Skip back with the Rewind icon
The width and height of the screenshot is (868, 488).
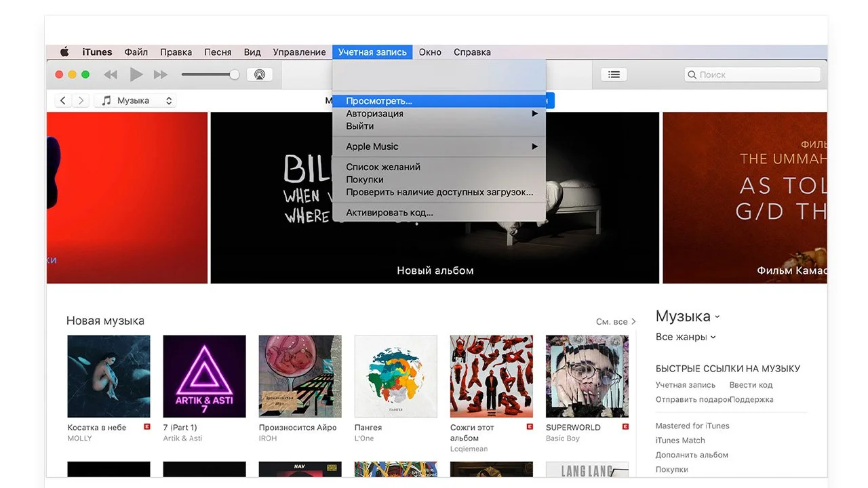[x=110, y=75]
